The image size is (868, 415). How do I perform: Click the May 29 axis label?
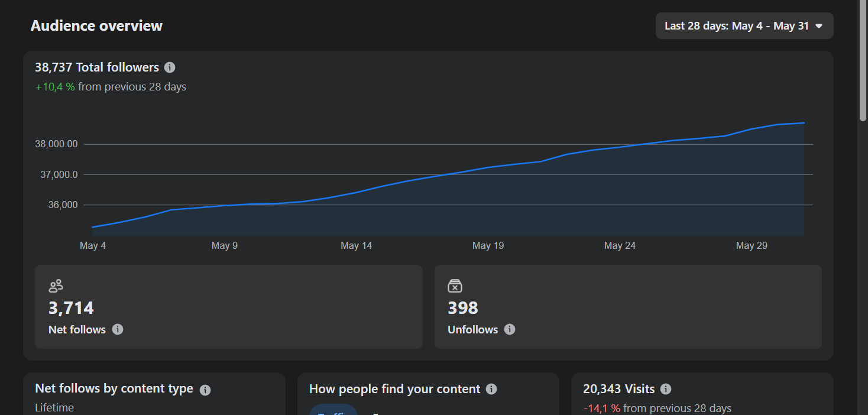pos(752,245)
